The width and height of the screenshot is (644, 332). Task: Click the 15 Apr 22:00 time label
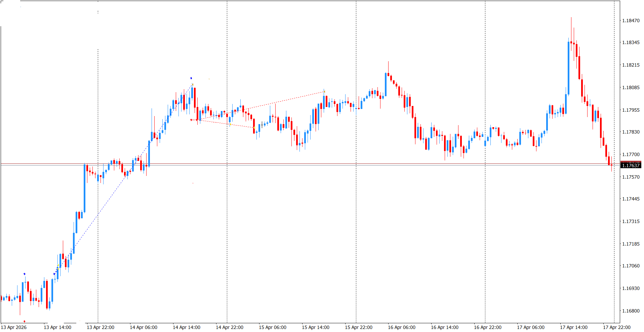pyautogui.click(x=358, y=327)
